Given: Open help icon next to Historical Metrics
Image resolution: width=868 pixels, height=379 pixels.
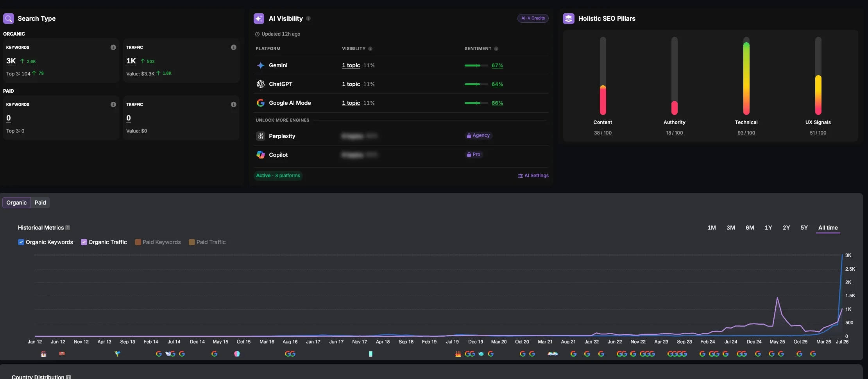Looking at the screenshot, I should 68,228.
